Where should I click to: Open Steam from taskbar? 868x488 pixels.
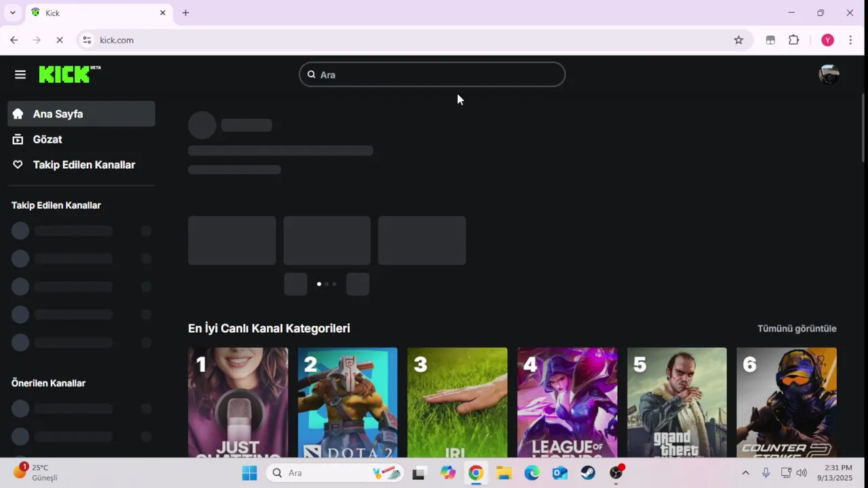(588, 473)
